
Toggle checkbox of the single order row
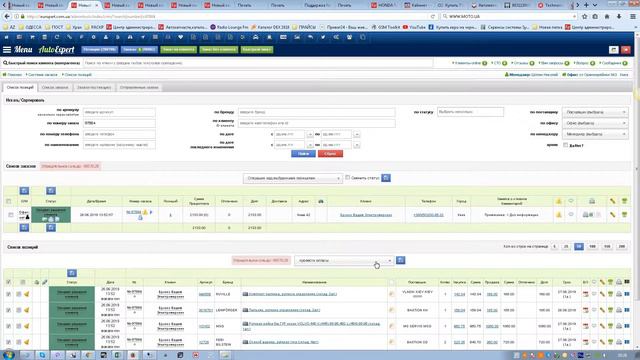11,215
